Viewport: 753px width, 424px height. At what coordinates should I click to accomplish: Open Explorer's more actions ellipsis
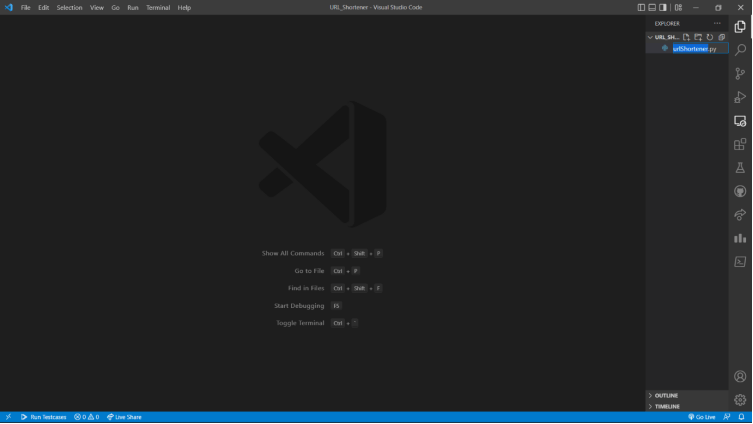717,23
